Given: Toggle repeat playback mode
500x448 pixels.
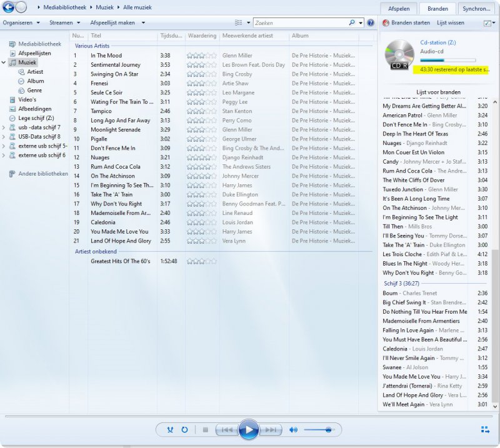Looking at the screenshot, I should coord(185,430).
